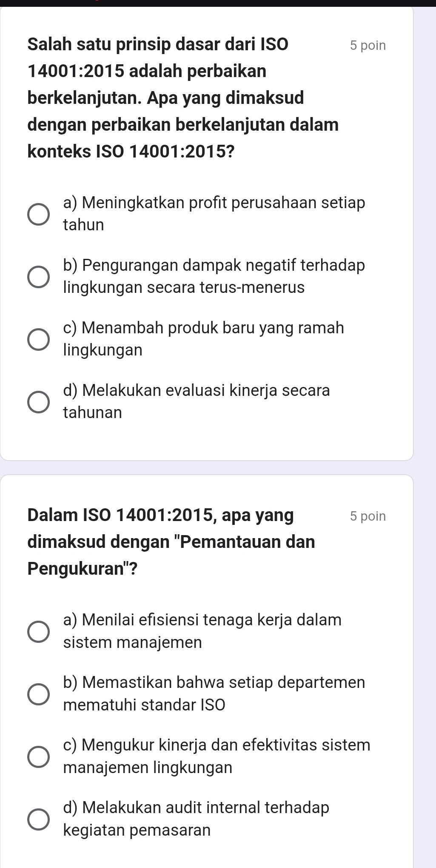Click answer text 'Menilai efisiensi tenaga kerja dalam sistem'
Image resolution: width=436 pixels, height=868 pixels.
[202, 630]
